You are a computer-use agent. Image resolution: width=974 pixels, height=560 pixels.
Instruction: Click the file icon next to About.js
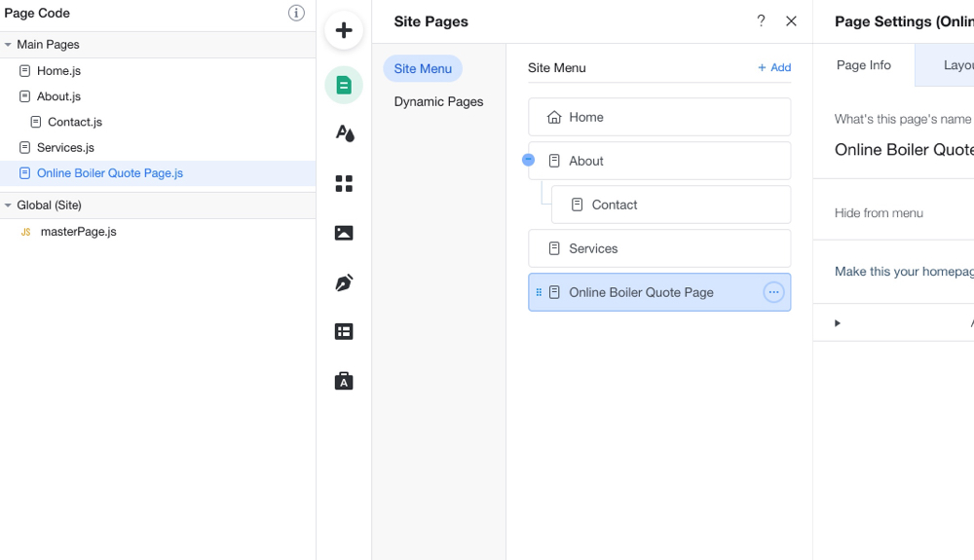(x=25, y=96)
